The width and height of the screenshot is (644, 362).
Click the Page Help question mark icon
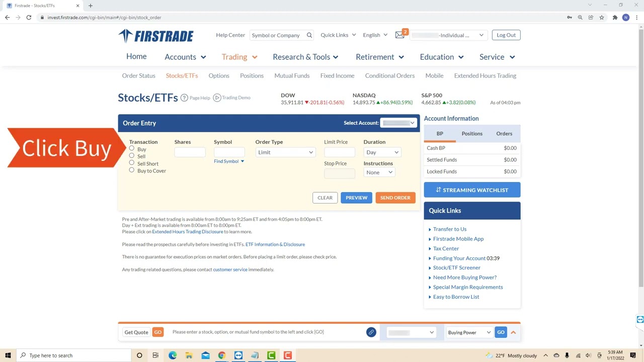[184, 98]
